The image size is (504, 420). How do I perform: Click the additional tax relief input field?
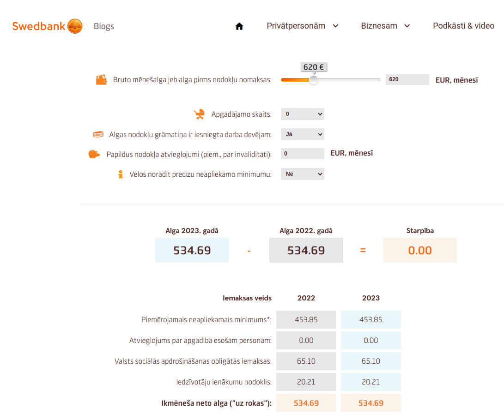pos(302,154)
